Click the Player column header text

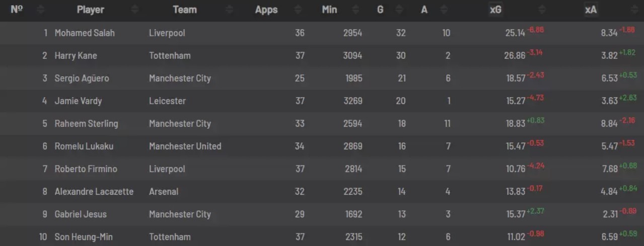tap(91, 10)
